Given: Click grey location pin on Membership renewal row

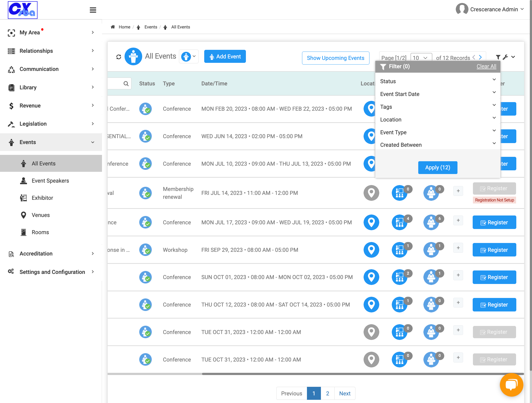Looking at the screenshot, I should point(371,193).
